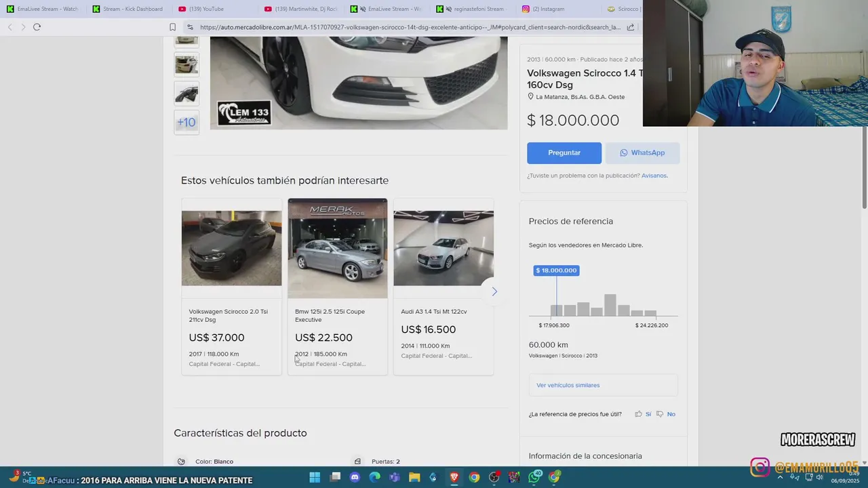Contact seller via the WhatsApp button

(x=642, y=153)
